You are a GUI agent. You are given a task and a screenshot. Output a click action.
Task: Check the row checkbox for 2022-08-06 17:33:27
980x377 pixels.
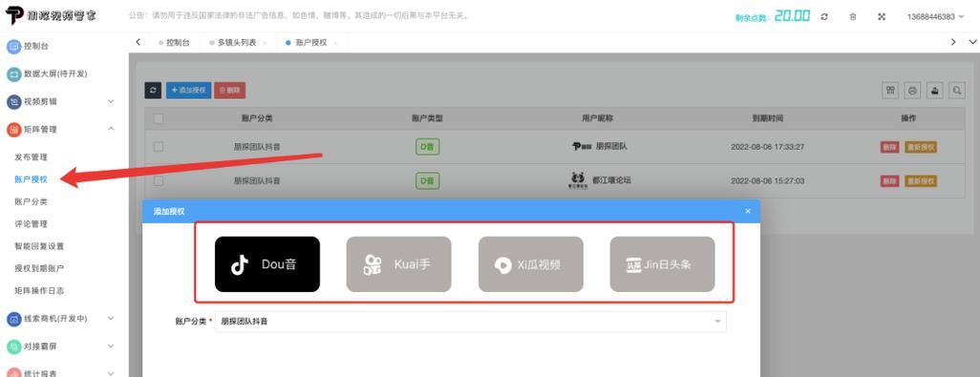(159, 147)
